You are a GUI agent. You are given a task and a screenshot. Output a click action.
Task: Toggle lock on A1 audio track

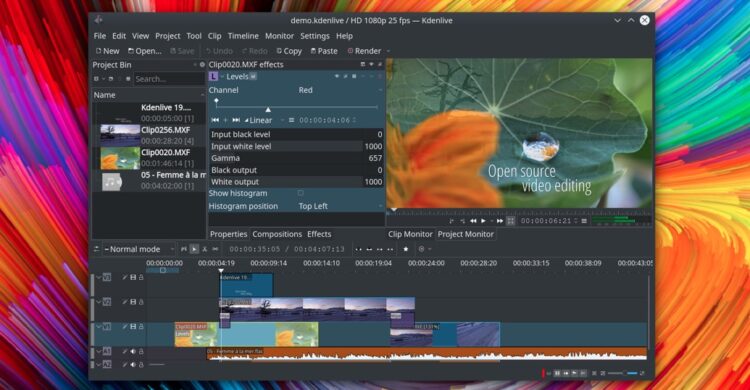coord(141,351)
